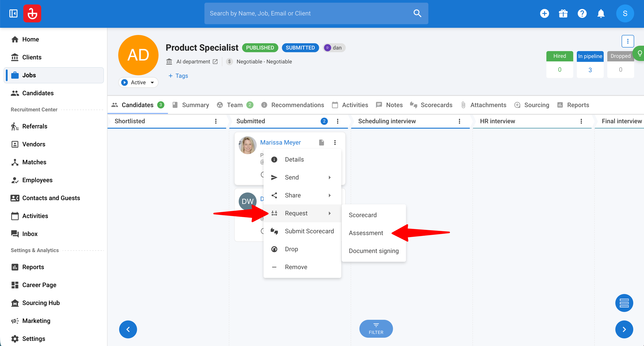
Task: Expand the Request submenu
Action: pyautogui.click(x=302, y=213)
